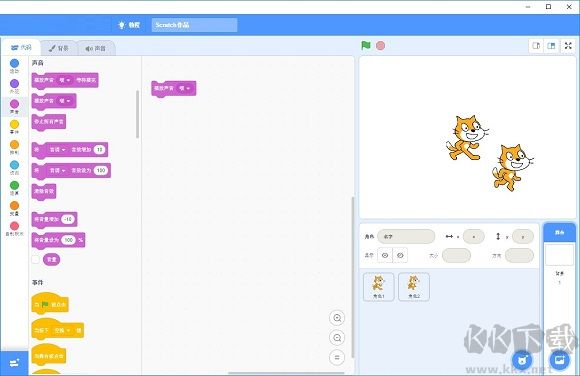Click the workspace vertical scrollbar
The image size is (580, 376).
[353, 278]
